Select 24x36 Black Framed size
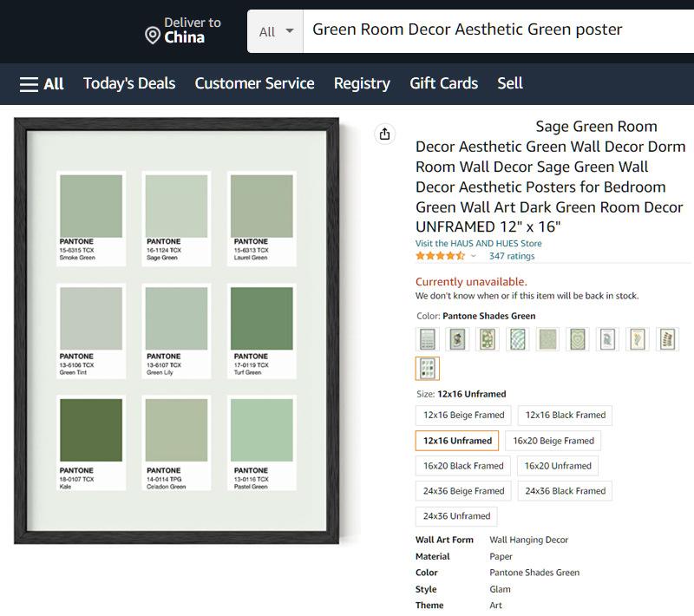Image resolution: width=694 pixels, height=616 pixels. (x=566, y=491)
